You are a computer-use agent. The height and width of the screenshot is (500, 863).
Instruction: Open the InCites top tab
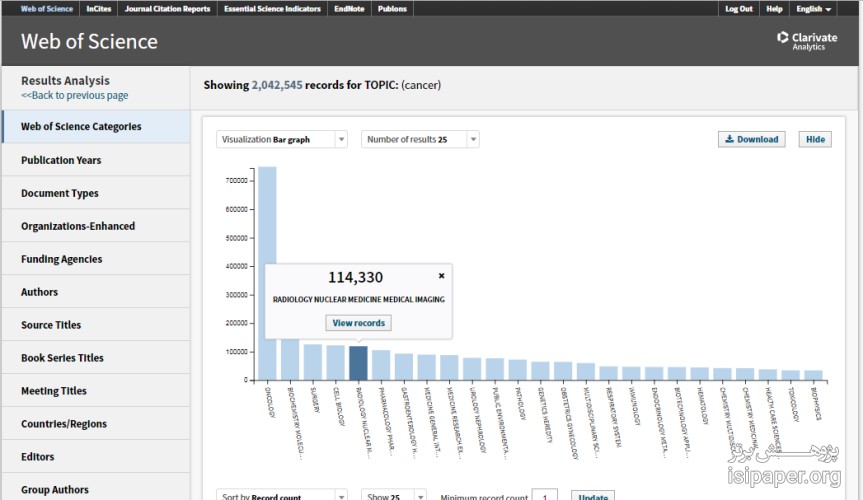click(x=99, y=9)
